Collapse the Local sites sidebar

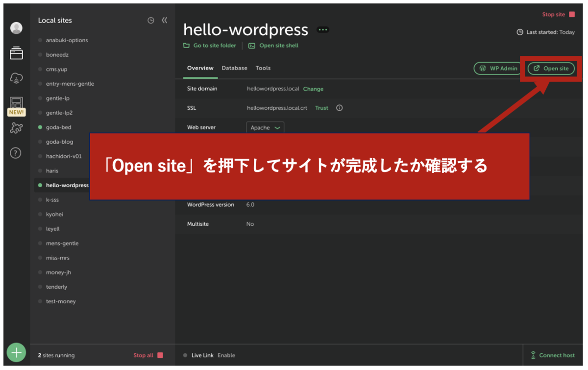click(x=165, y=20)
